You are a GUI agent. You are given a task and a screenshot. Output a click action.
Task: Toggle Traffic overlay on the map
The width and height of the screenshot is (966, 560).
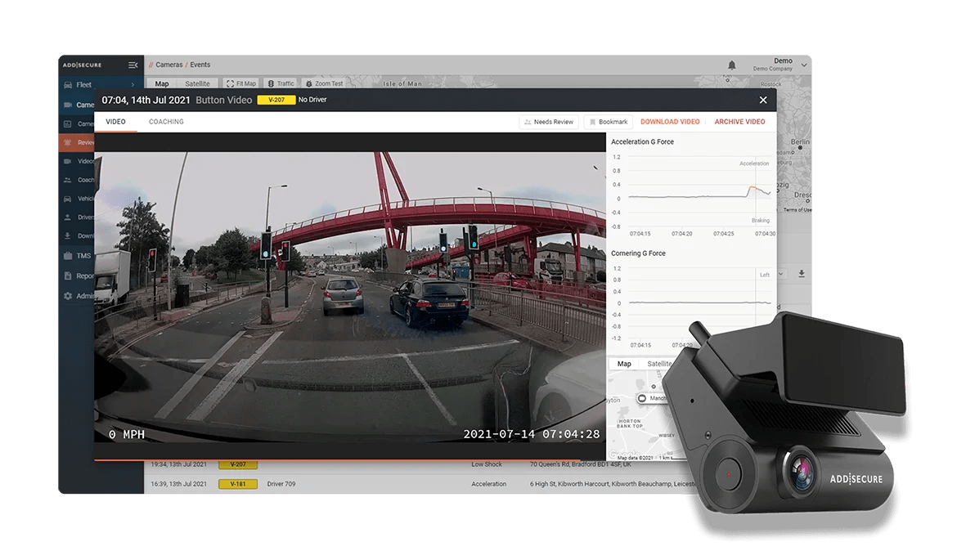click(x=280, y=83)
